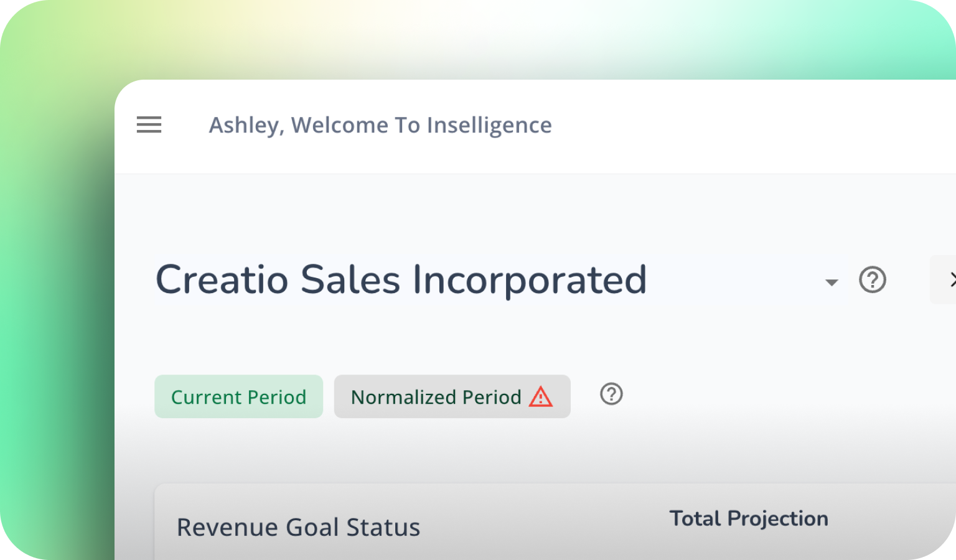Click the Revenue Goal Status heading
956x560 pixels.
(x=298, y=528)
